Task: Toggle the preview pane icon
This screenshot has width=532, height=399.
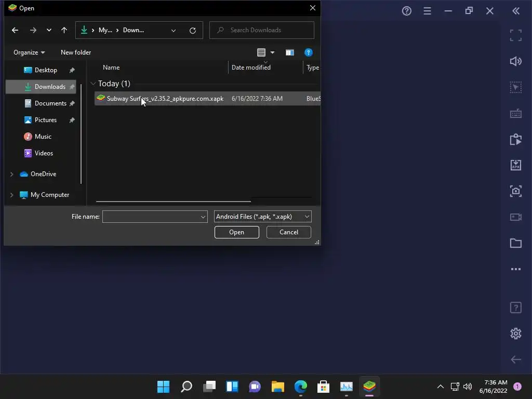Action: [289, 52]
